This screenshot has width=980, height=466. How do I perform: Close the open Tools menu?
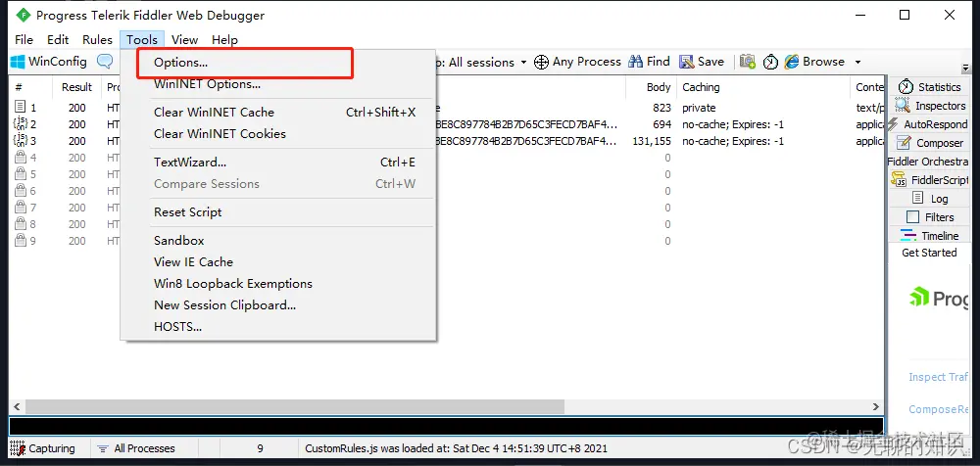point(142,39)
